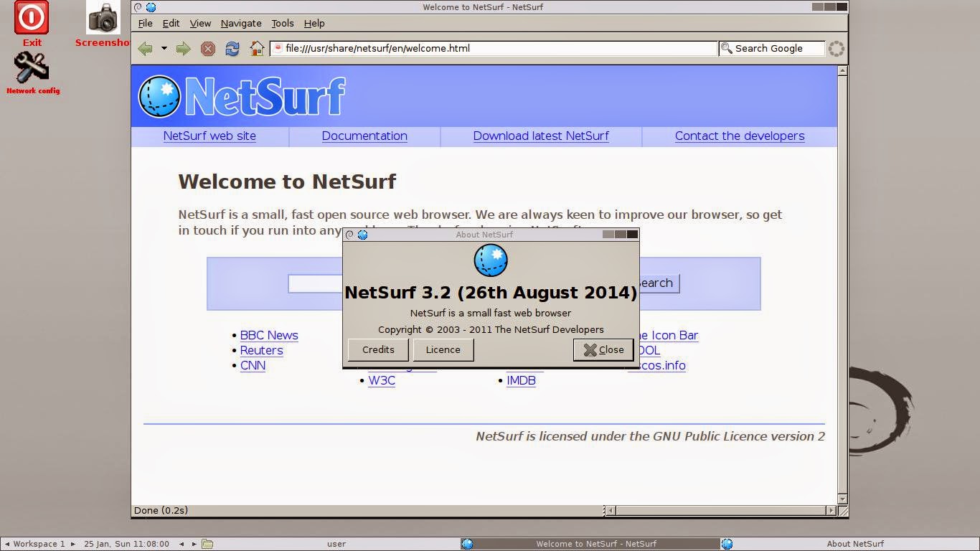The height and width of the screenshot is (551, 980).
Task: Click the user label in the bottom panel
Action: tap(336, 544)
